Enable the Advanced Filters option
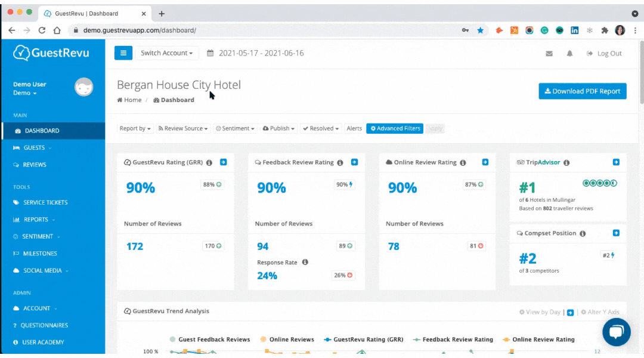This screenshot has width=644, height=358. coord(394,128)
